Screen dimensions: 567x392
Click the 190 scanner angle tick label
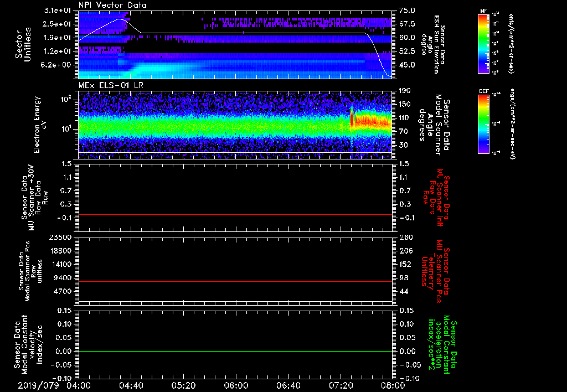(x=406, y=91)
